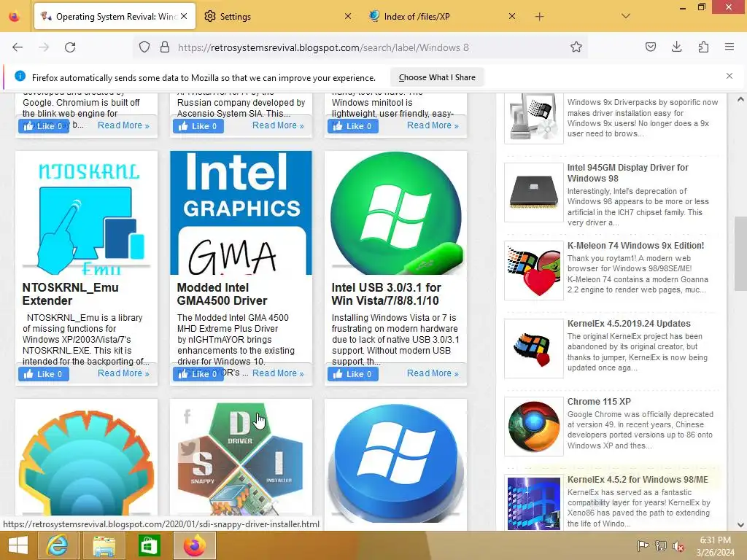This screenshot has height=560, width=747.
Task: Open Firefox application menu
Action: [x=729, y=47]
